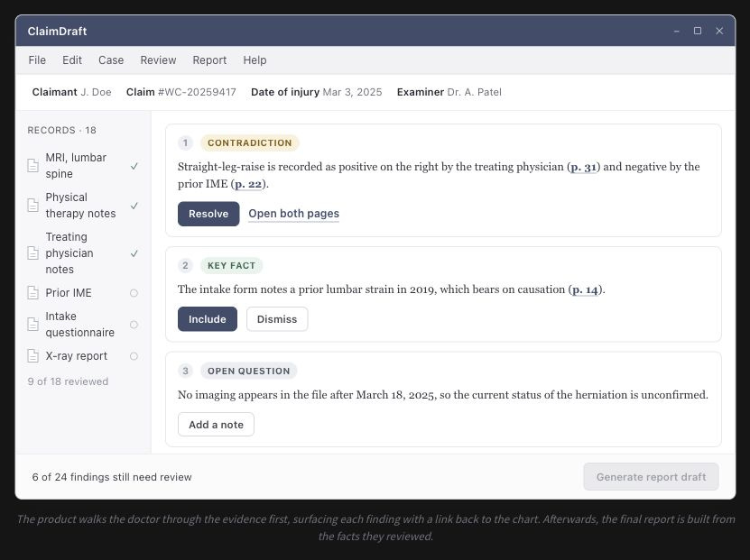Open the Review menu
This screenshot has height=560, width=750.
[158, 60]
